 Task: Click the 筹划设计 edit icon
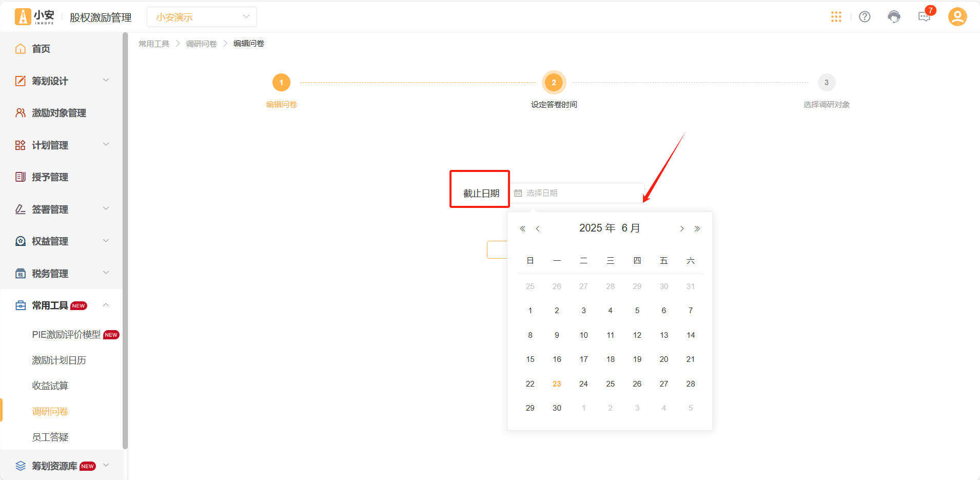(x=21, y=81)
